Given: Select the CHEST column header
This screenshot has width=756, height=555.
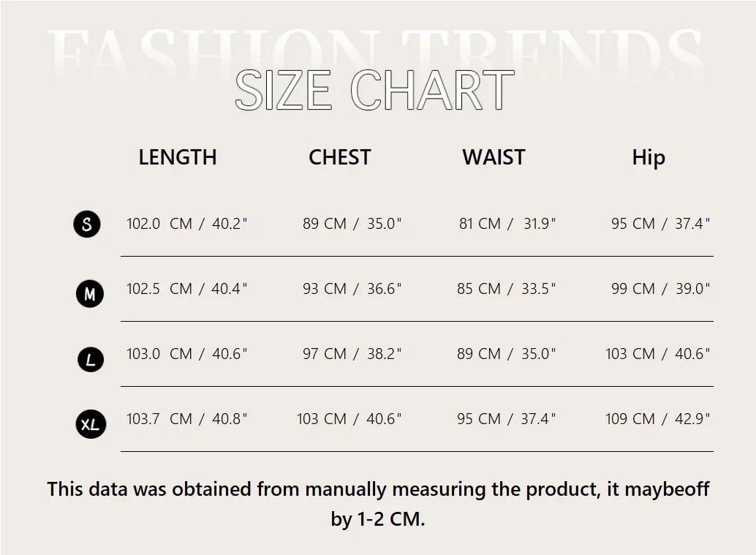Looking at the screenshot, I should pos(339,157).
